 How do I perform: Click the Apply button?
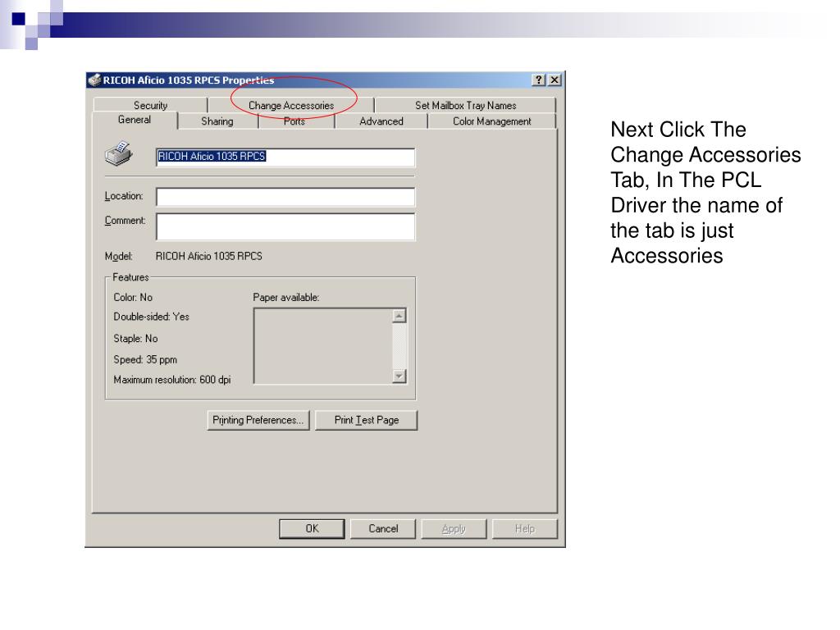454,529
